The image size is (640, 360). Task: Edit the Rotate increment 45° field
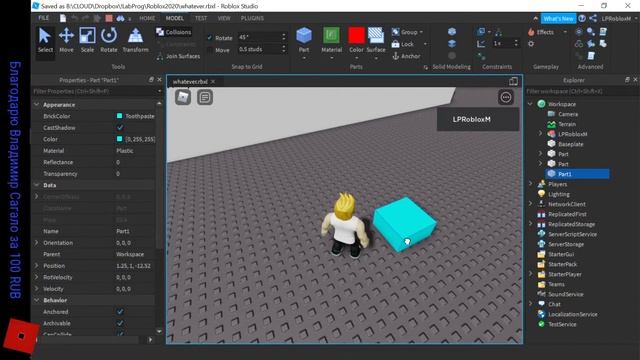(x=259, y=37)
